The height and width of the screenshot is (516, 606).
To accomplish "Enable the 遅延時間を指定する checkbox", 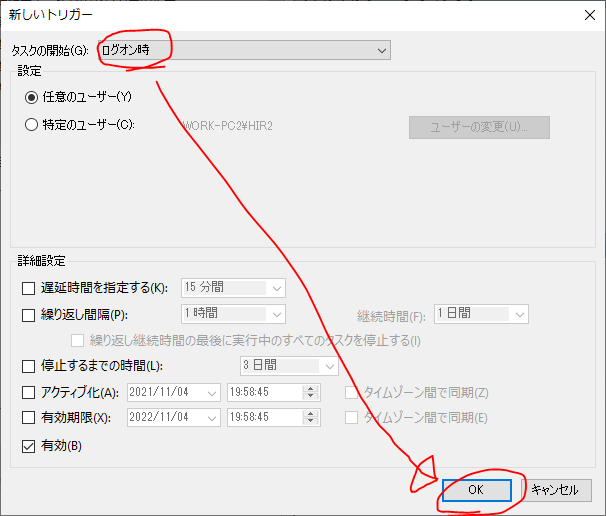I will tap(29, 288).
